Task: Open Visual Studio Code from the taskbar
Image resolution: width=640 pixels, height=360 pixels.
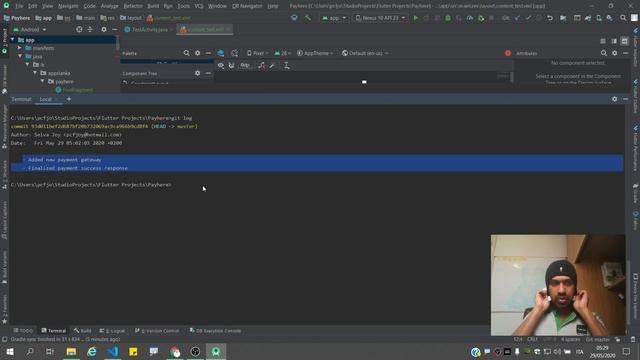Action: point(113,351)
